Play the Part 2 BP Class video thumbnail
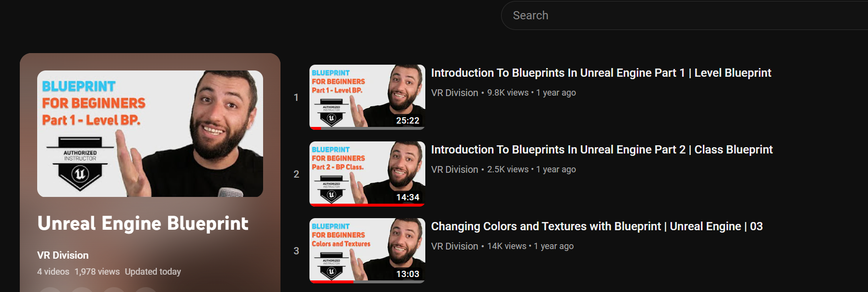This screenshot has height=292, width=868. click(x=367, y=174)
